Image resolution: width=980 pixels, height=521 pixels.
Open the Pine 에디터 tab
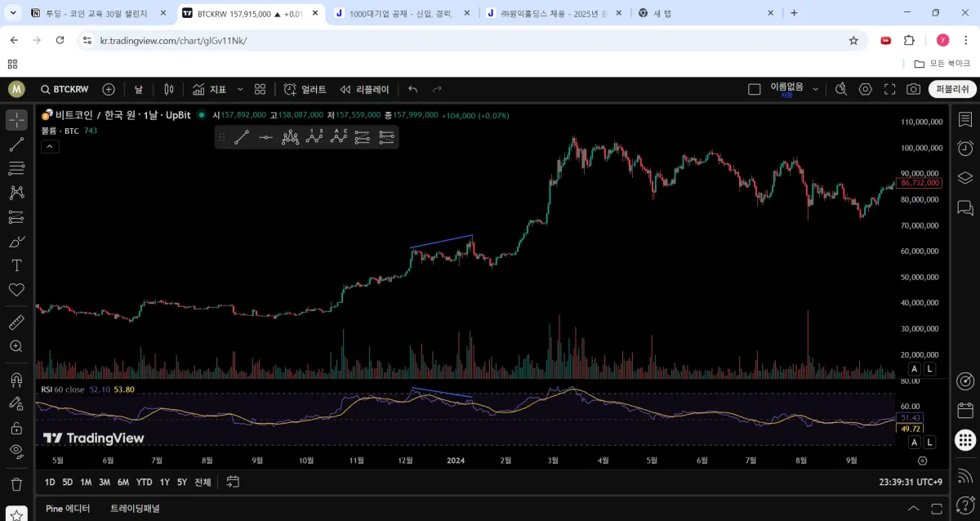coord(68,508)
